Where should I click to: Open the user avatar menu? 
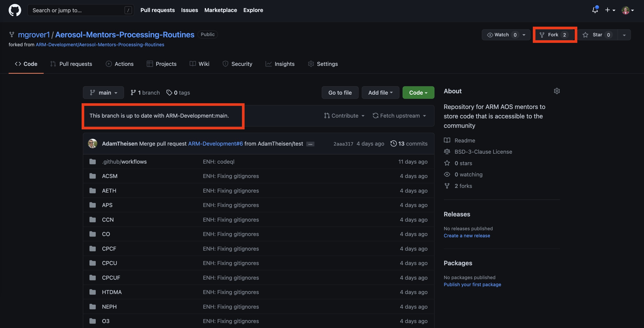coord(628,10)
